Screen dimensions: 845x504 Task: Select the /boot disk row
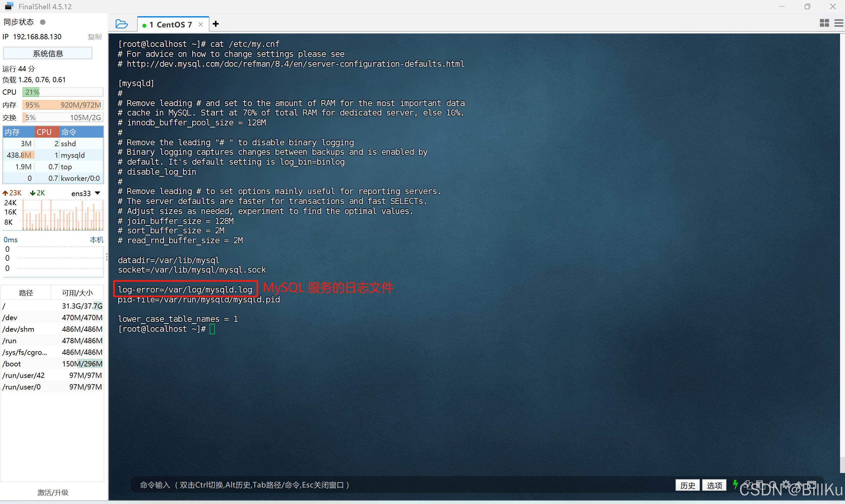pos(52,364)
